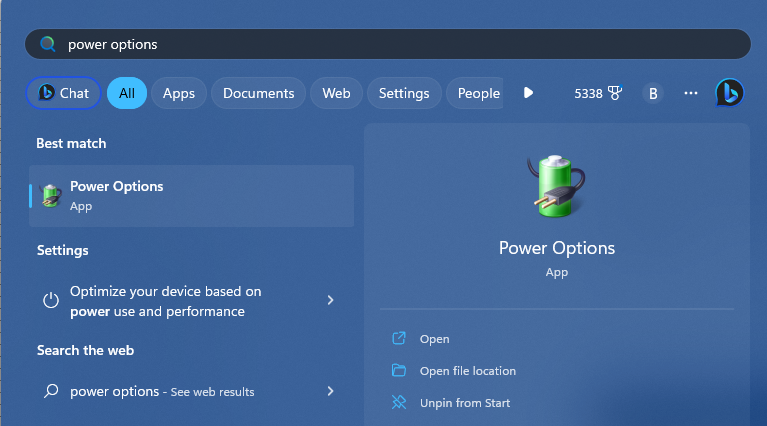Click the folder icon for Open file location
Image resolution: width=767 pixels, height=426 pixels.
pos(399,370)
